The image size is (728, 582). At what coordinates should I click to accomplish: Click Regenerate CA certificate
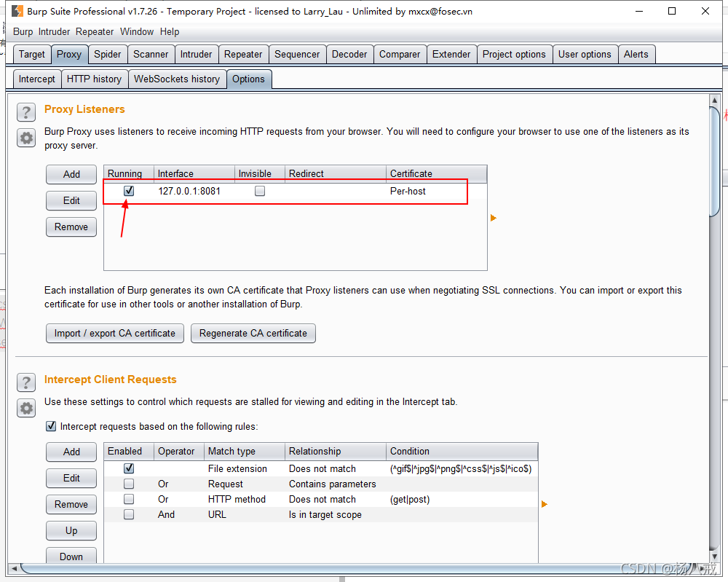(x=253, y=333)
